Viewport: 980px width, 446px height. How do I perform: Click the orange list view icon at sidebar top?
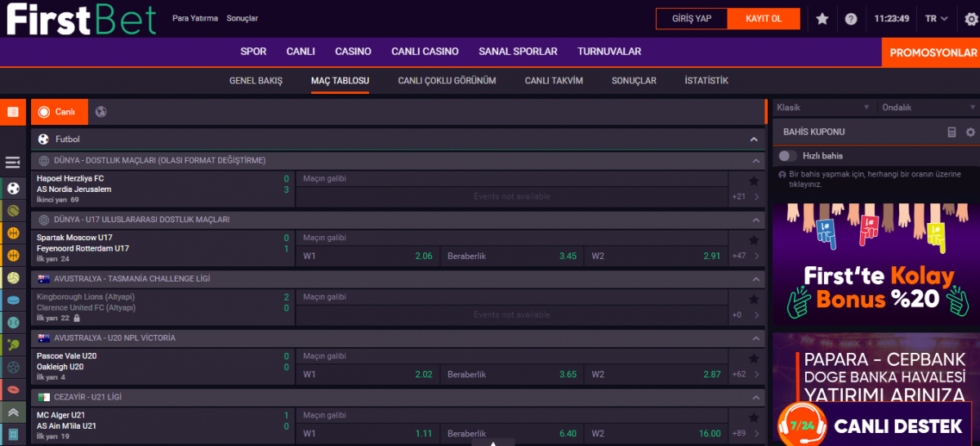pyautogui.click(x=13, y=112)
